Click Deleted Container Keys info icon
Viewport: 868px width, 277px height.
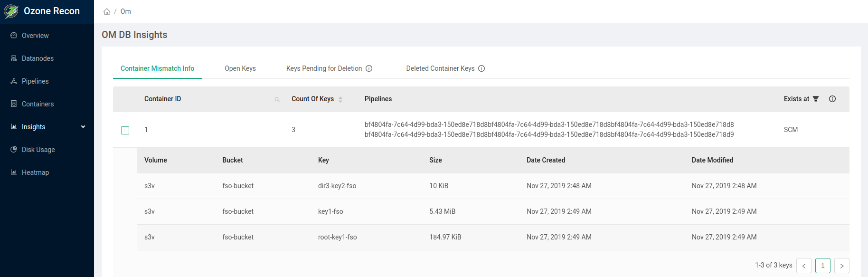481,68
